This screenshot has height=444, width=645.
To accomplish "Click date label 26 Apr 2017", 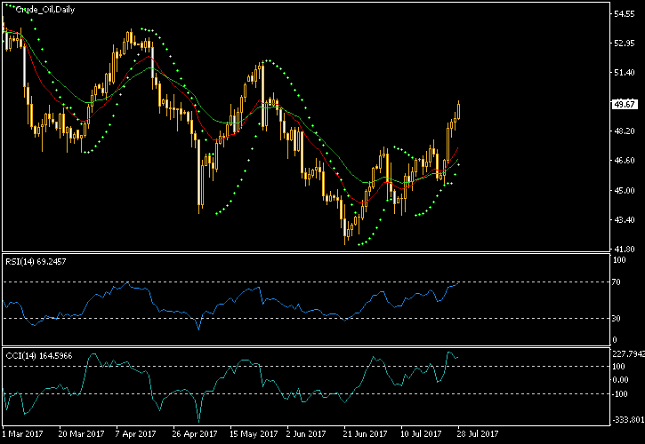I will pyautogui.click(x=194, y=434).
